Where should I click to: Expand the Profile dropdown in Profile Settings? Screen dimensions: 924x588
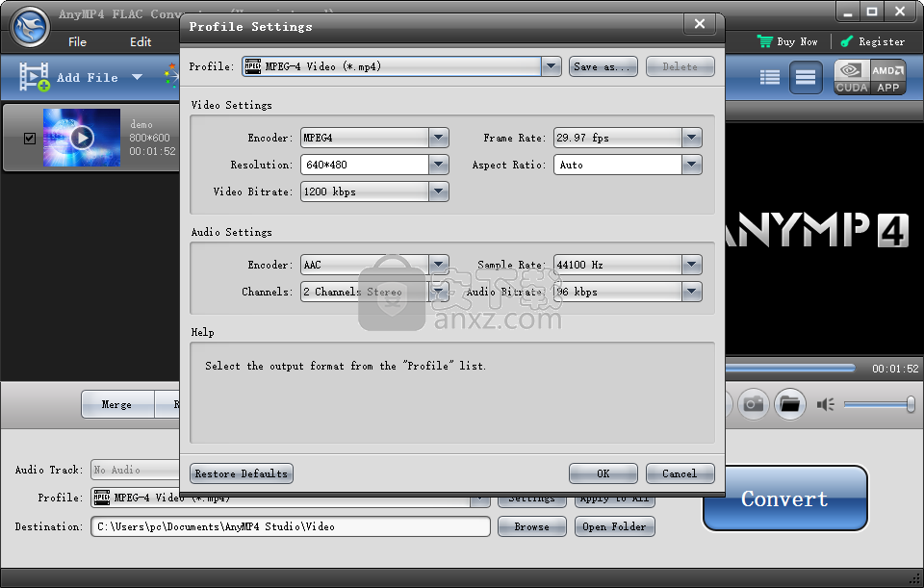point(551,66)
